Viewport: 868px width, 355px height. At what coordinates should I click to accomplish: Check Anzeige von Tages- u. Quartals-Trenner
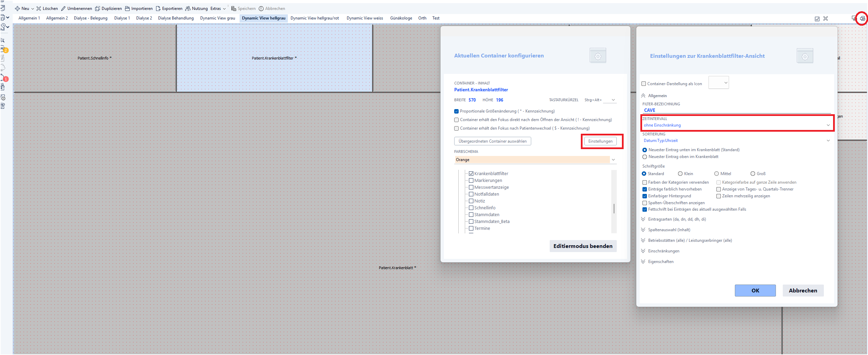pyautogui.click(x=719, y=189)
